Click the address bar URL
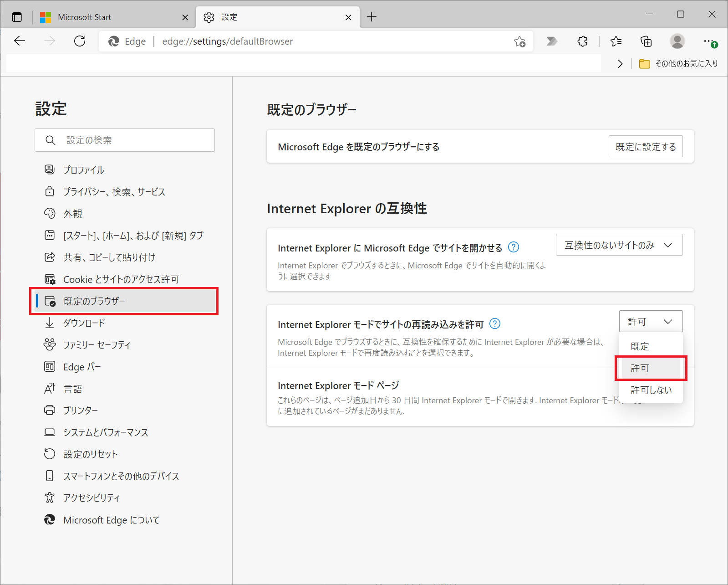This screenshot has width=728, height=585. click(228, 41)
